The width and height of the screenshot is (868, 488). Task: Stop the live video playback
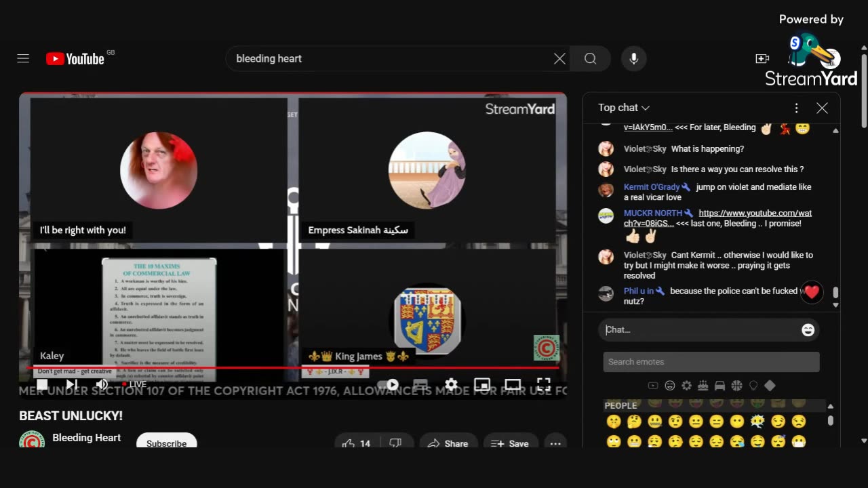pos(41,384)
